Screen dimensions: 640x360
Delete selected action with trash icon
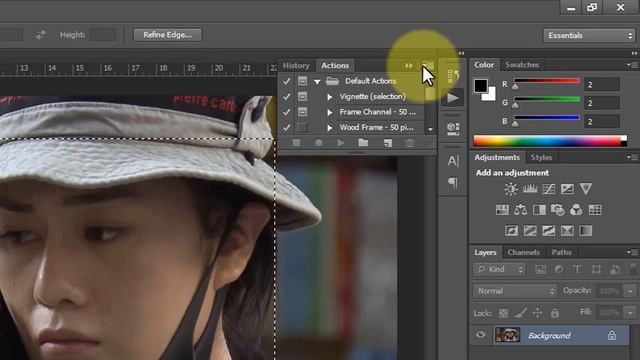point(410,143)
